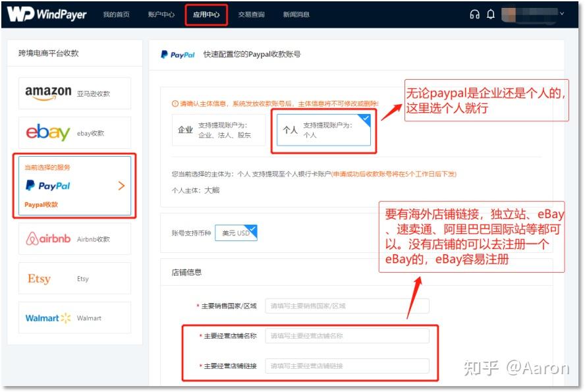Open notifications bell icon
The height and width of the screenshot is (392, 585).
click(491, 14)
